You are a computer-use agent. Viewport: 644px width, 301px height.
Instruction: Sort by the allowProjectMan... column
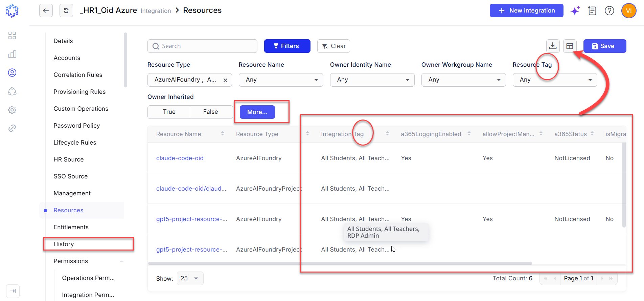541,134
